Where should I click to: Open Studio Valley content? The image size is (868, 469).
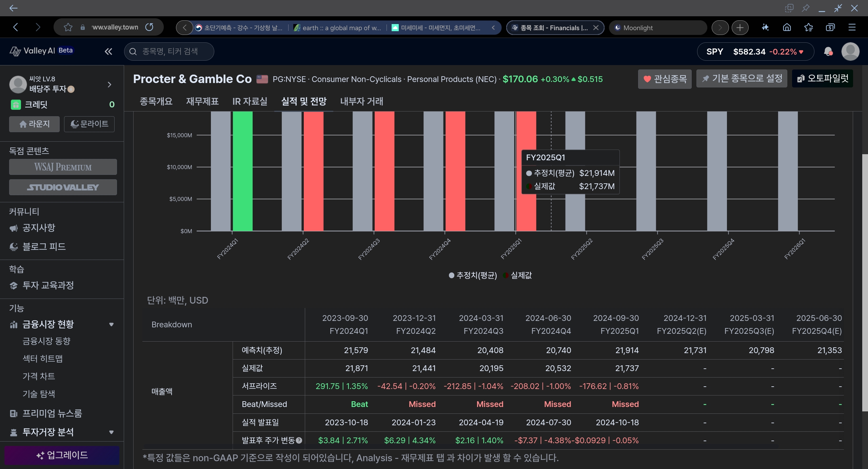tap(63, 187)
